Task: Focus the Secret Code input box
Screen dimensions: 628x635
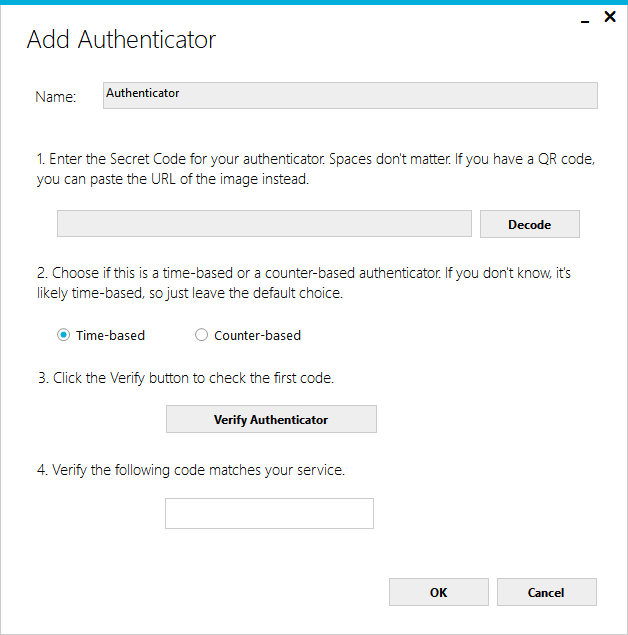Action: pyautogui.click(x=264, y=224)
